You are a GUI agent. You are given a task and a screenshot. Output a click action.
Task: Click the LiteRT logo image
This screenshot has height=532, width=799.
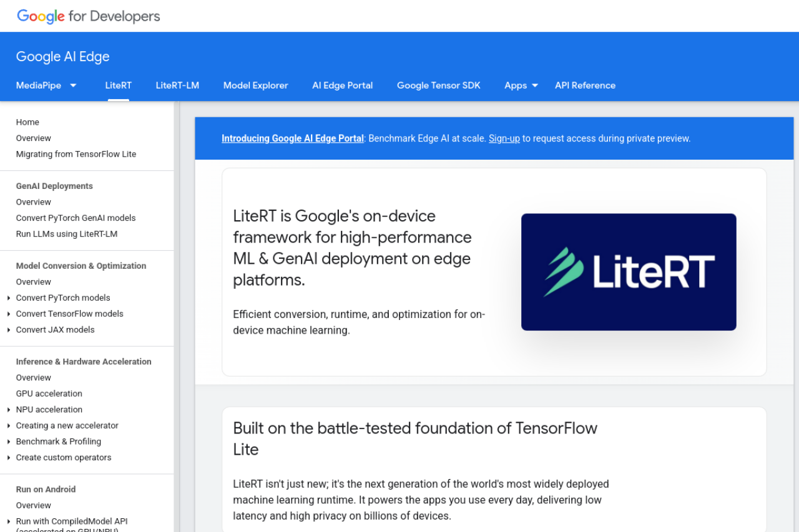629,272
